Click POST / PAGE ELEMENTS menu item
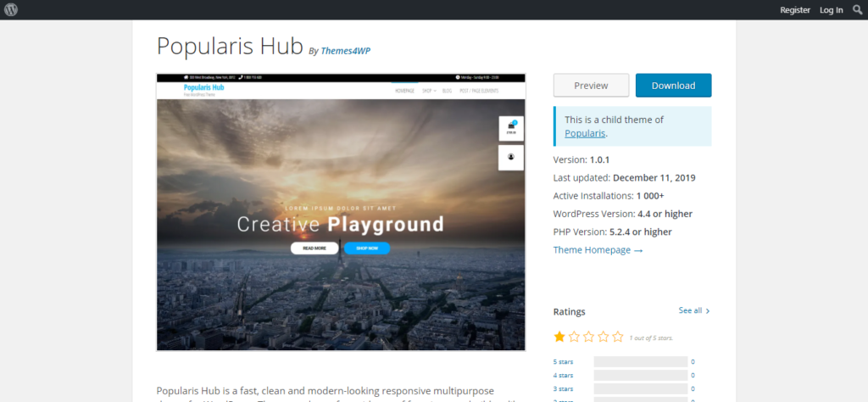This screenshot has height=402, width=868. click(479, 91)
